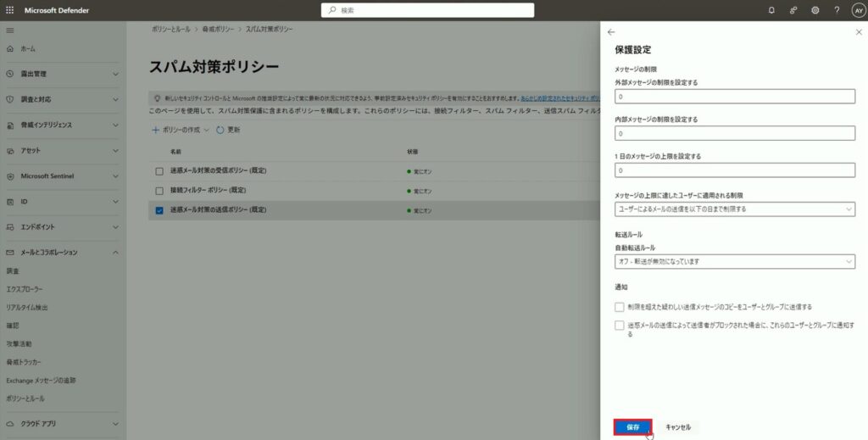Click the external message limit input field

[734, 97]
